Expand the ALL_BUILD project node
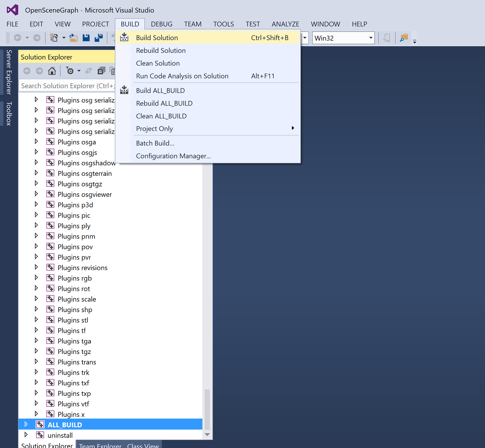Screen dimensions: 485x448 click(x=26, y=424)
